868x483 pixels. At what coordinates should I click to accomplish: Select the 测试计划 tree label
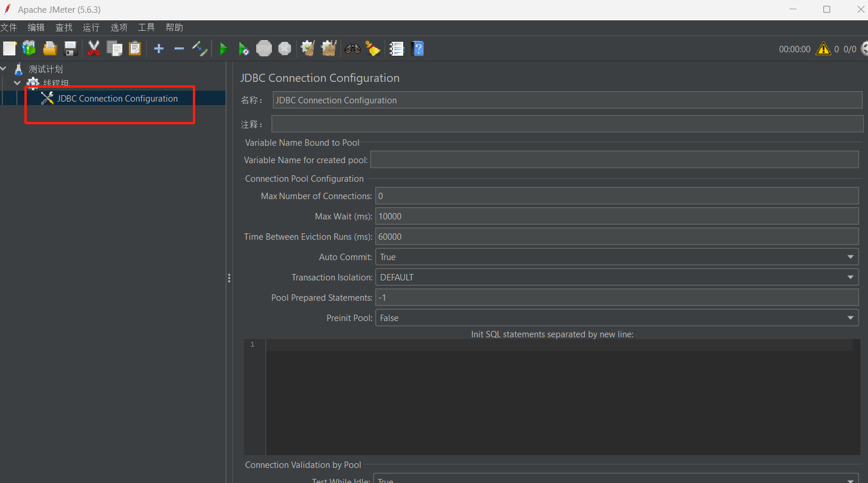[x=46, y=69]
